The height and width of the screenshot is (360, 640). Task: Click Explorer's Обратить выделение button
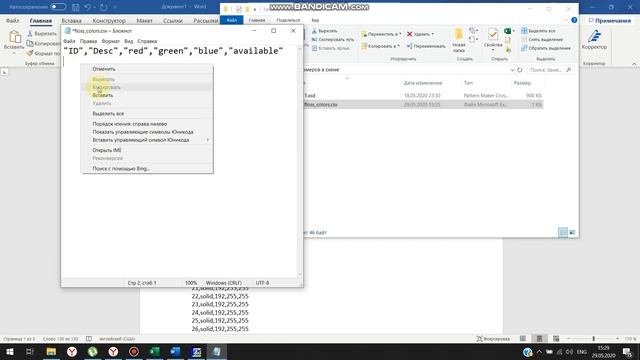[x=546, y=48]
